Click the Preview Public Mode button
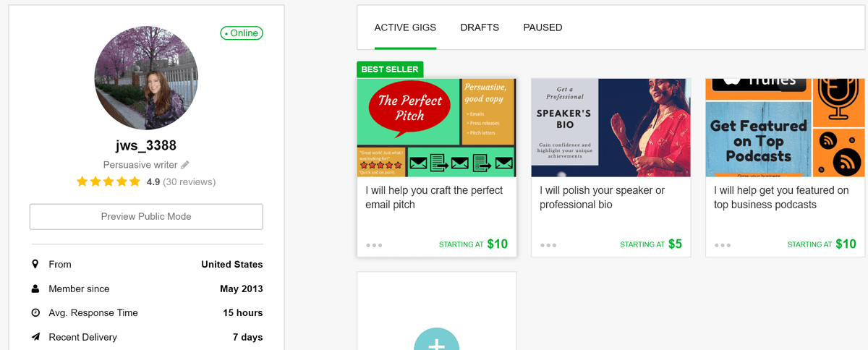The width and height of the screenshot is (868, 350). click(146, 216)
